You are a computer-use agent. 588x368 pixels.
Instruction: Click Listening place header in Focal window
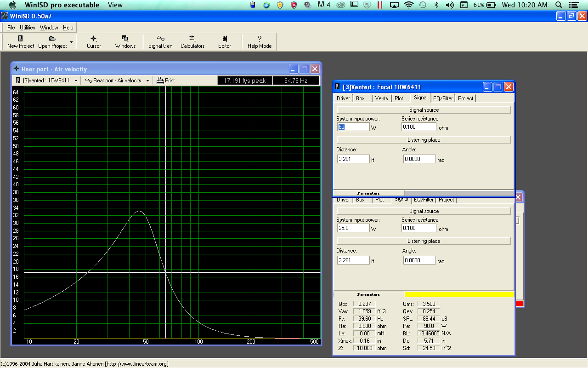pos(424,140)
